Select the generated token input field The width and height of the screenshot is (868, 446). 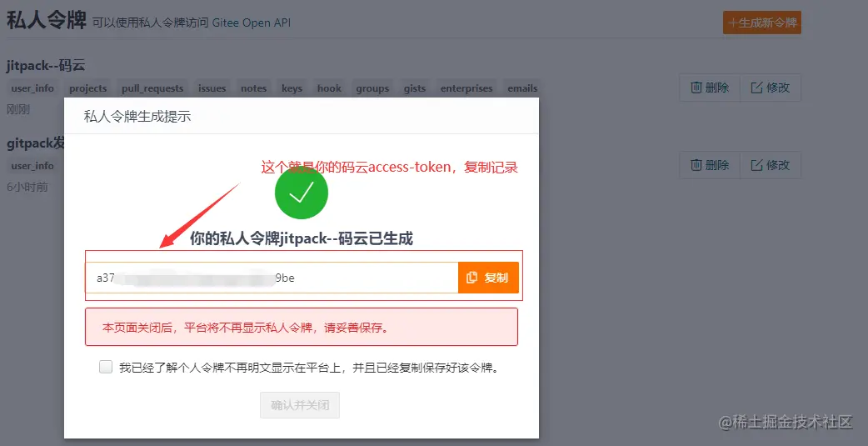coord(272,278)
